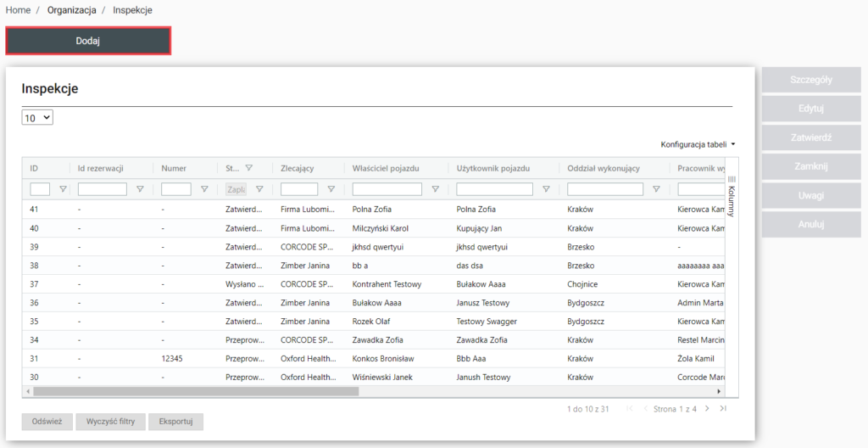Click the filter funnel for Właściciel pojazdu
This screenshot has width=868, height=448.
click(435, 189)
